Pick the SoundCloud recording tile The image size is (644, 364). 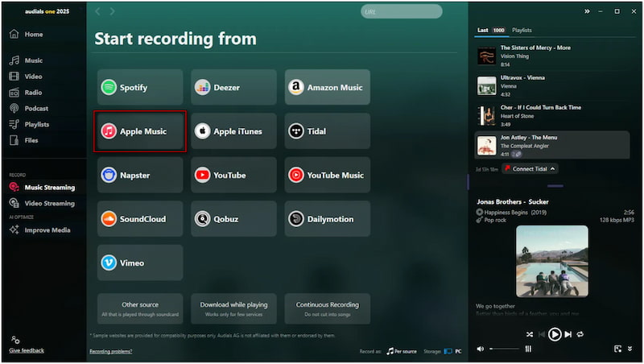pyautogui.click(x=140, y=219)
